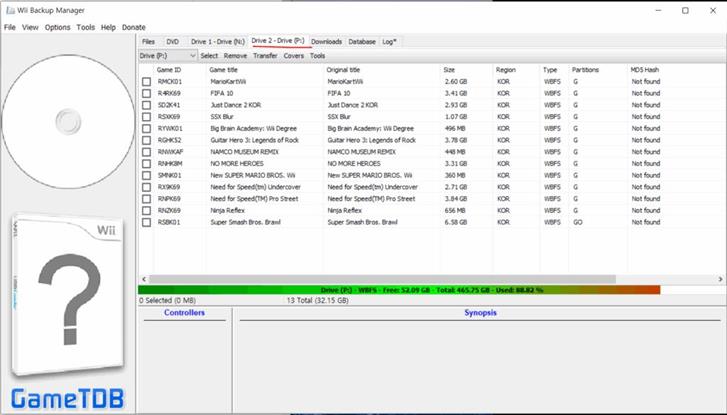
Task: Click the Controllers panel heading
Action: (x=184, y=313)
